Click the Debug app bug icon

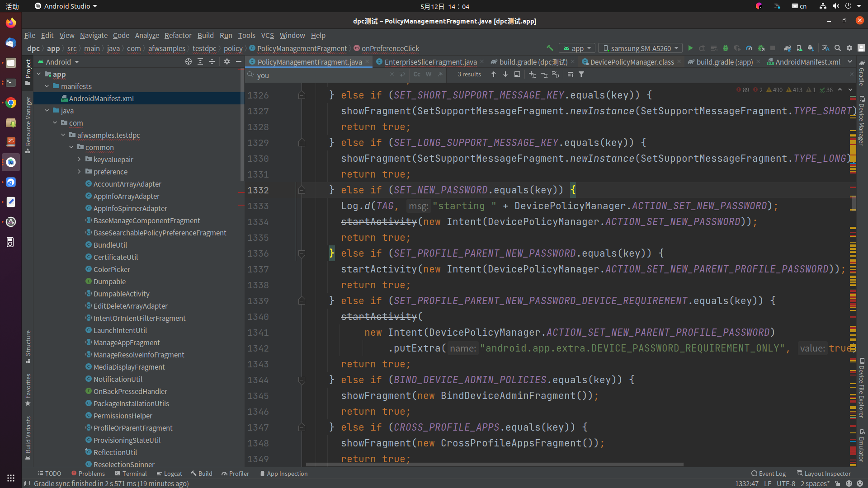(726, 48)
